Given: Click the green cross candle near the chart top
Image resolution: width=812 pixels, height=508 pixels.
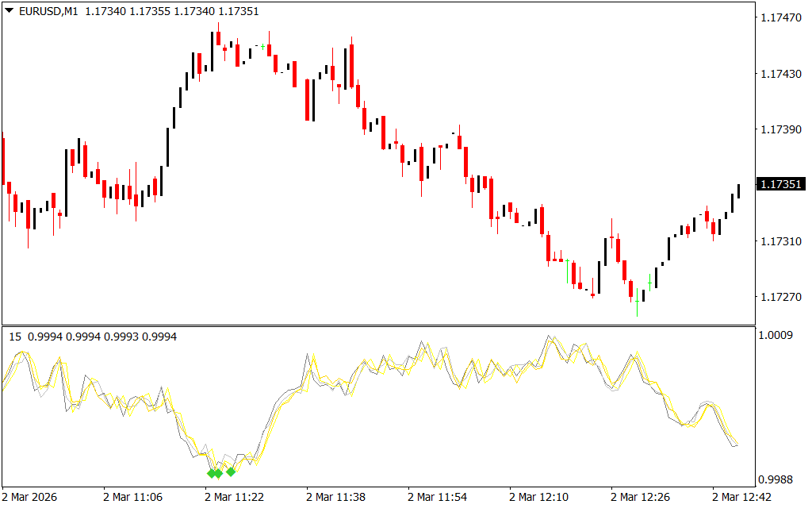Looking at the screenshot, I should click(x=262, y=47).
